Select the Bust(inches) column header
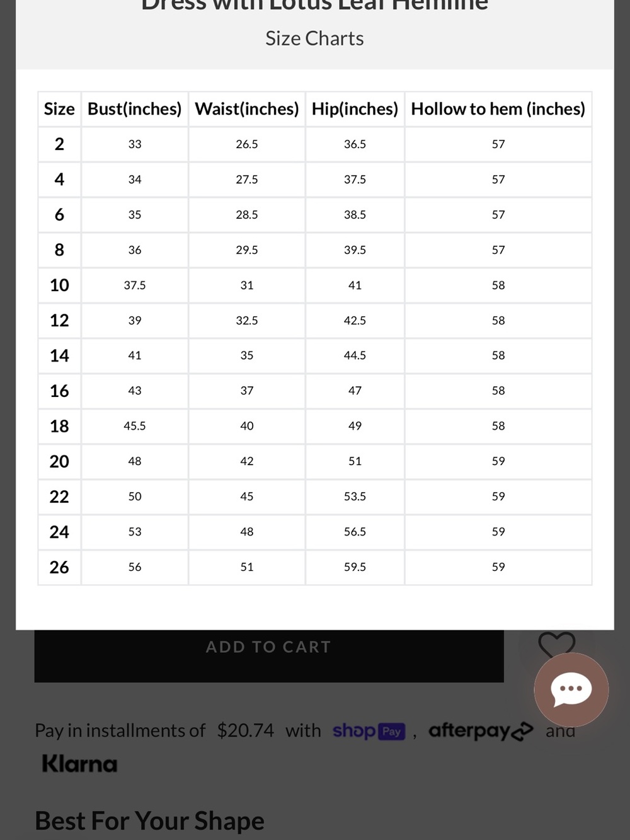The image size is (630, 840). [135, 109]
